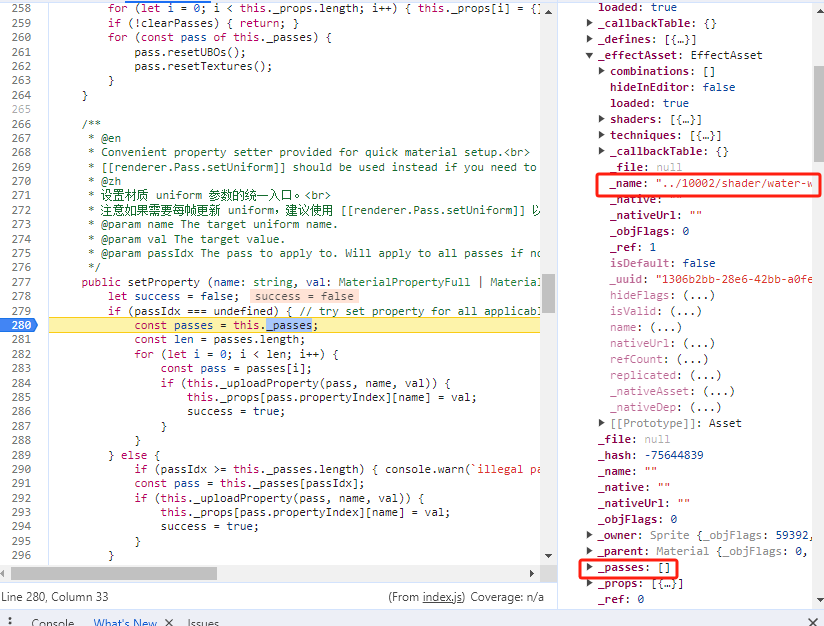The height and width of the screenshot is (626, 824).
Task: Invoke the _nativeDep getter (...)
Action: coord(705,407)
